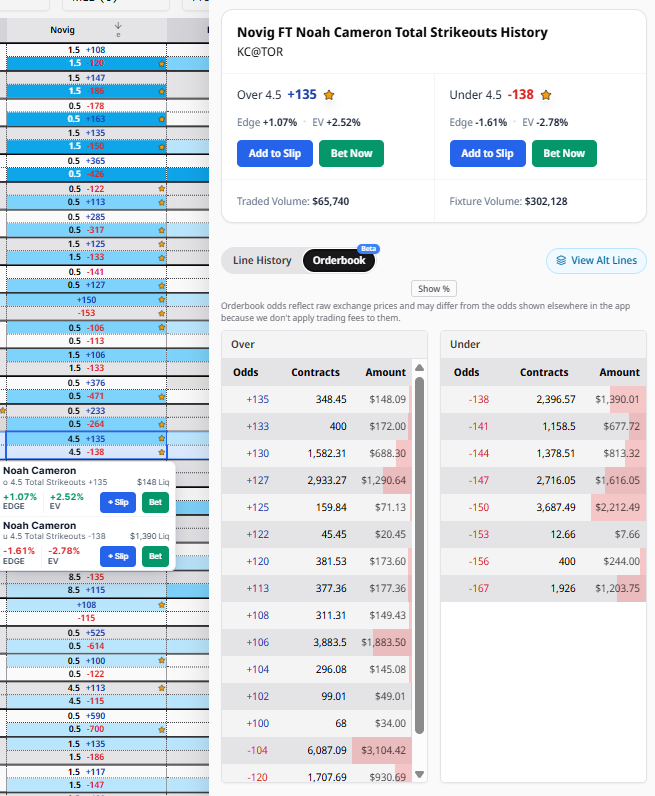
Task: Click the layers icon in View Alt Lines
Action: [561, 260]
